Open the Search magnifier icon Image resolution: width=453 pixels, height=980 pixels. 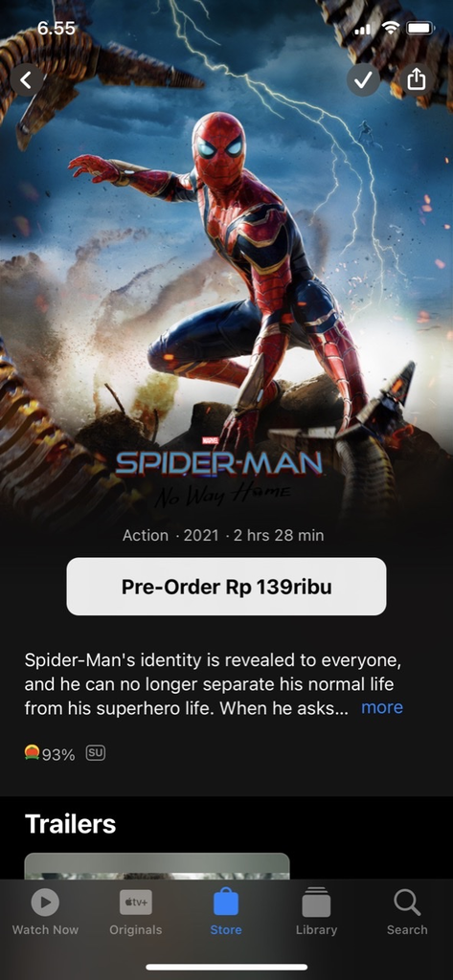(x=407, y=902)
